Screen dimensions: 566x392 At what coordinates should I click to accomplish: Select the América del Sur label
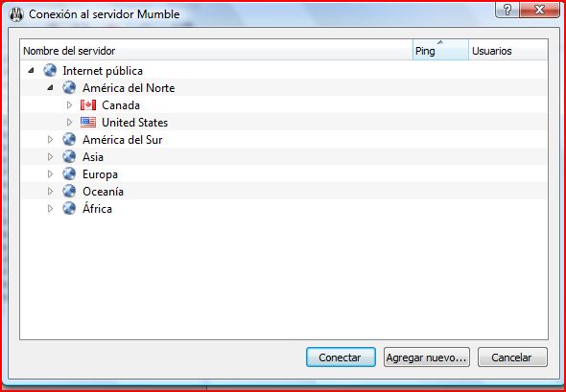point(123,140)
